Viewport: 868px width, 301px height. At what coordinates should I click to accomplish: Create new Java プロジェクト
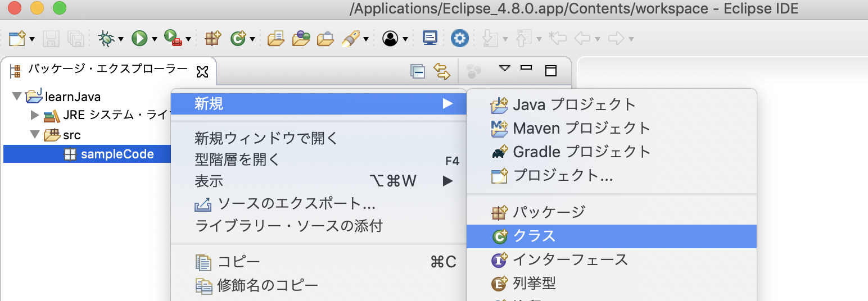point(612,104)
